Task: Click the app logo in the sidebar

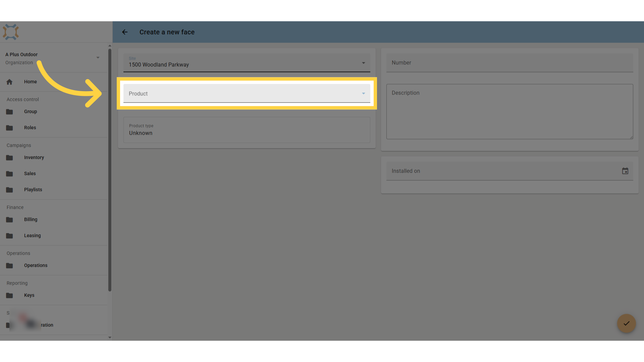Action: point(11,32)
